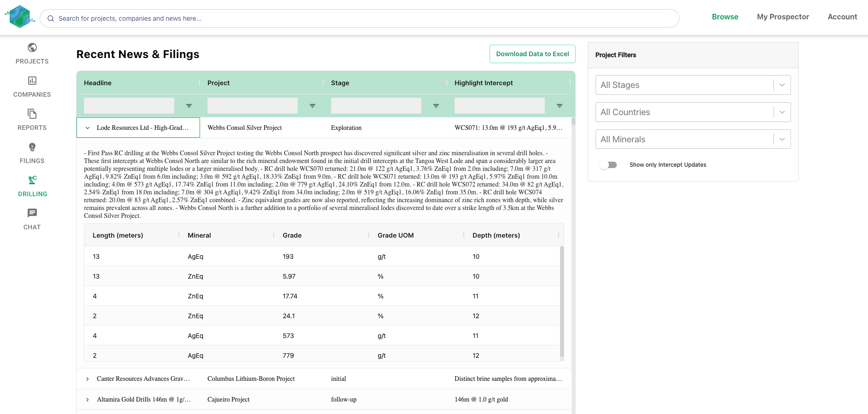Click the search magnifier icon
The height and width of the screenshot is (414, 868).
[x=51, y=18]
